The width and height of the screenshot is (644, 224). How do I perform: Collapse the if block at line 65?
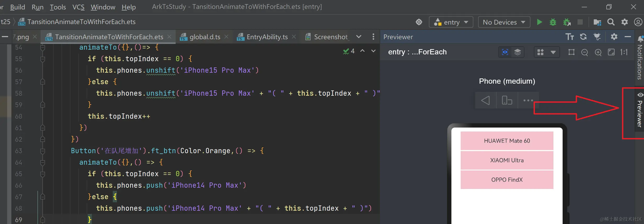tap(43, 174)
